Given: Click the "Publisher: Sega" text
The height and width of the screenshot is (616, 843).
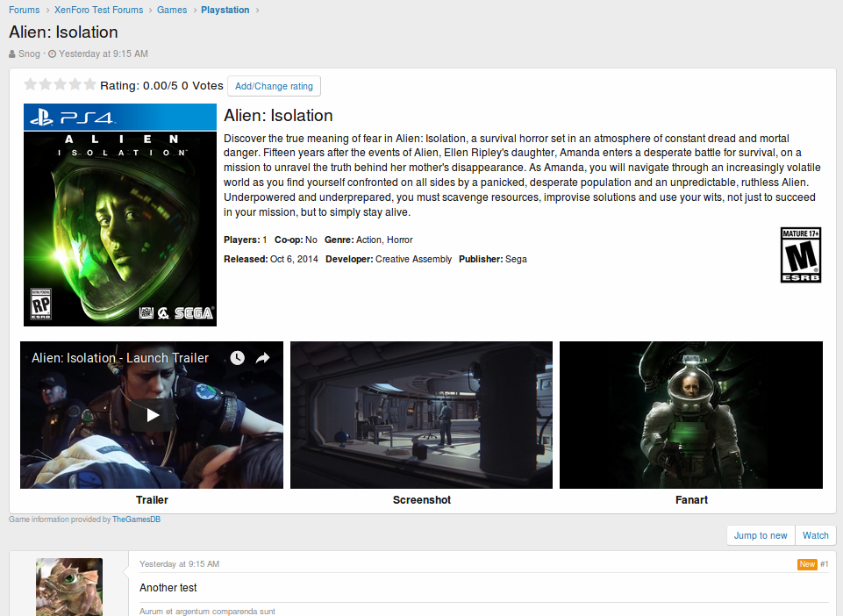Looking at the screenshot, I should tap(493, 260).
